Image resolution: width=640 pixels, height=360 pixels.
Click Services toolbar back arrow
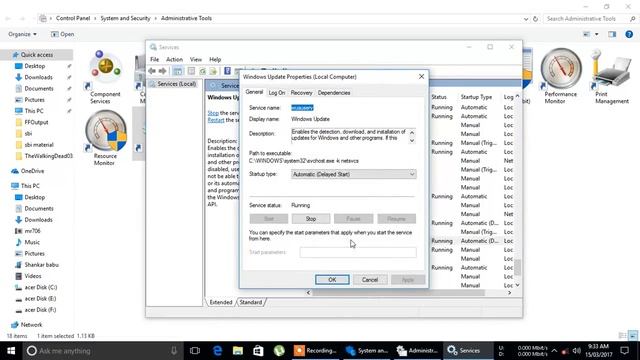(152, 71)
